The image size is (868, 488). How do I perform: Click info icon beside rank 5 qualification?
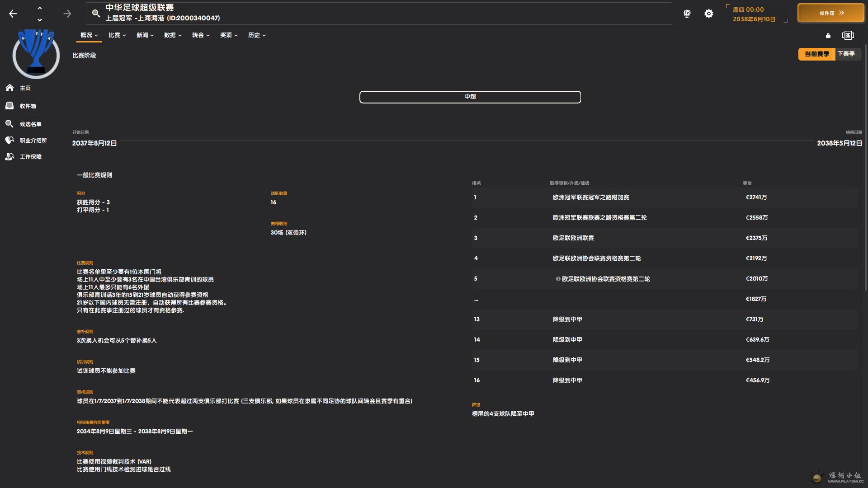pyautogui.click(x=558, y=279)
